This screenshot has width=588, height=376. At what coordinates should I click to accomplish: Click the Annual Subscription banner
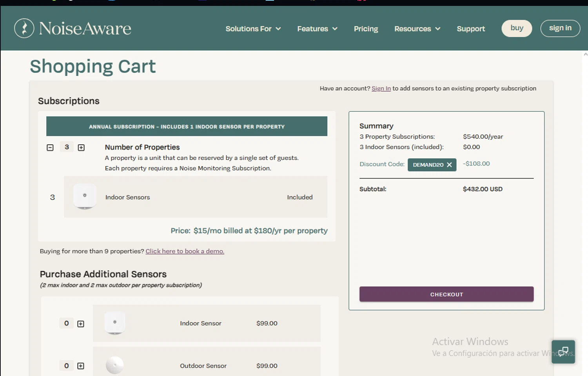pyautogui.click(x=187, y=126)
